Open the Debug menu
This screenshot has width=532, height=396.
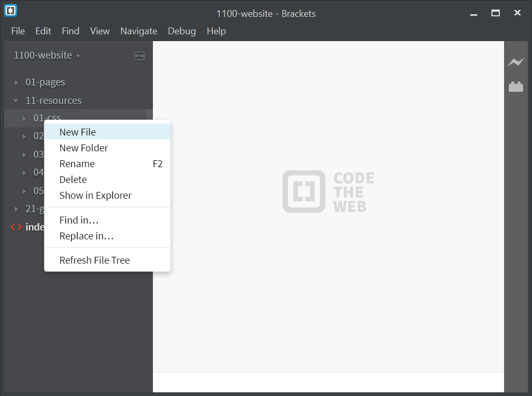[x=182, y=31]
